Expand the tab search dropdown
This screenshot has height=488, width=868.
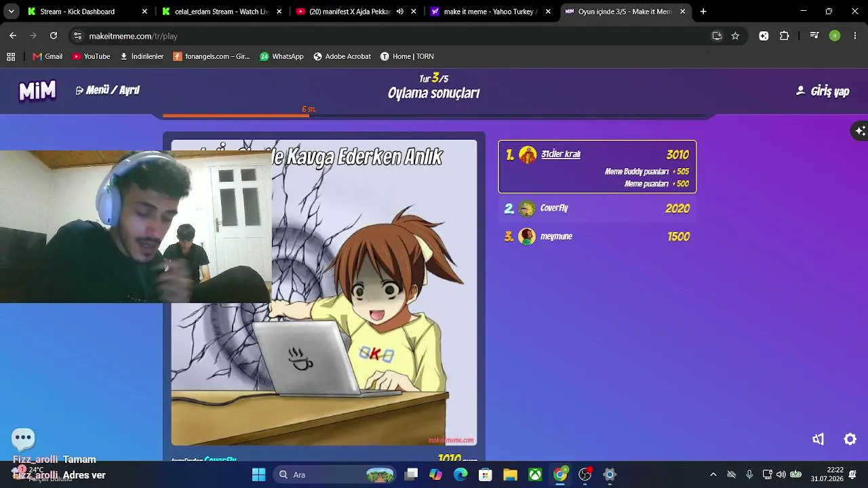click(11, 12)
